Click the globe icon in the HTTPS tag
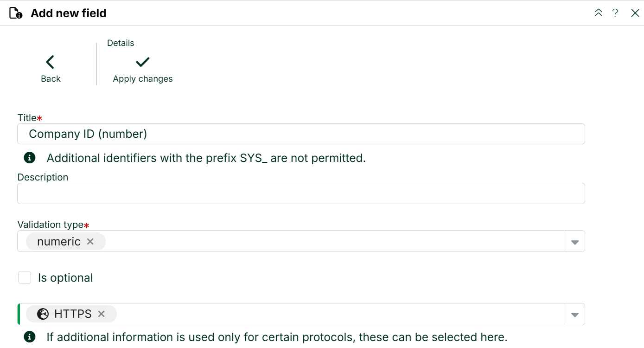644x348 pixels. tap(43, 314)
